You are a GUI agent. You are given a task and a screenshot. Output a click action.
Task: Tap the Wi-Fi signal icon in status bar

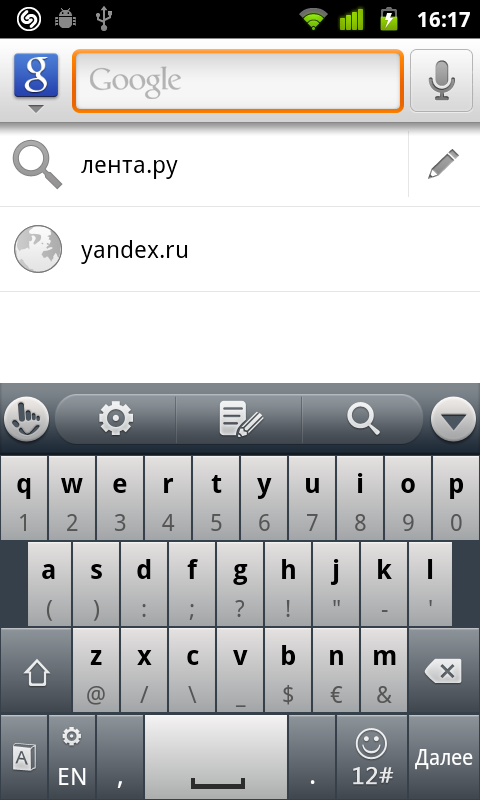tap(313, 19)
